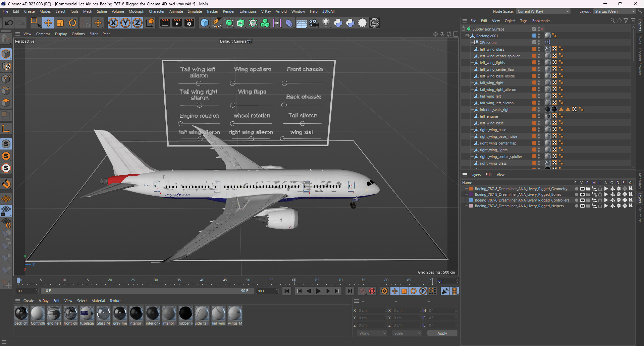Toggle visibility of Geometry layer
Screen dimensions: 644x346
point(582,189)
